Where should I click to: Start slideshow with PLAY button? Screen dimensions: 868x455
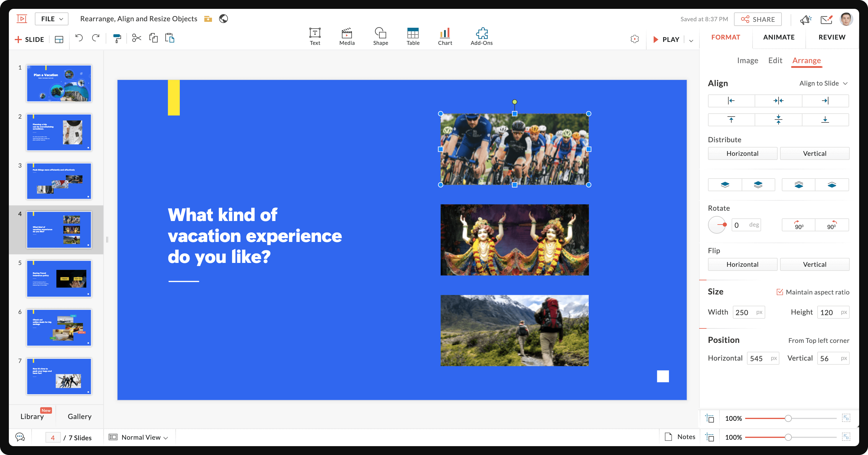click(x=667, y=40)
